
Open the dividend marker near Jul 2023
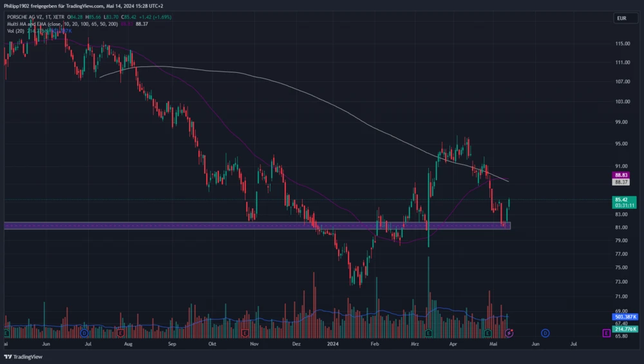pyautogui.click(x=84, y=333)
